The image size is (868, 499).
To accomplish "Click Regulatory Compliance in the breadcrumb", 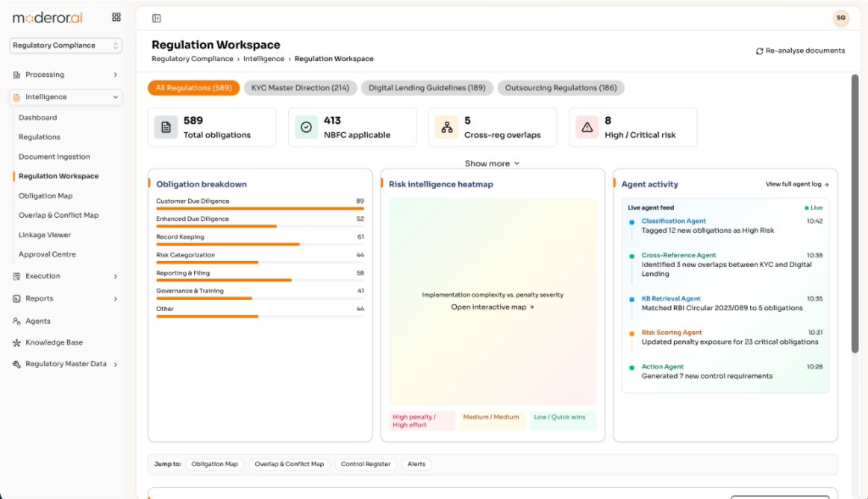I will point(192,58).
